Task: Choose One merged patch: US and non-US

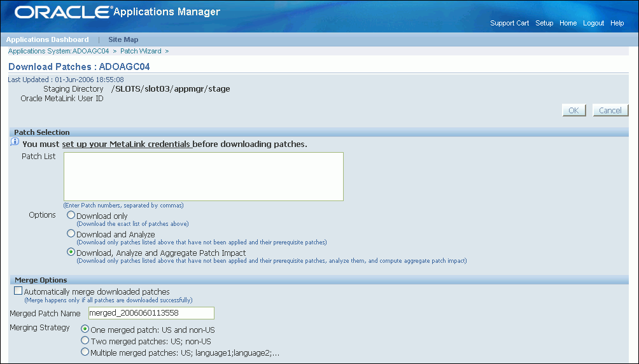Action: (85, 328)
